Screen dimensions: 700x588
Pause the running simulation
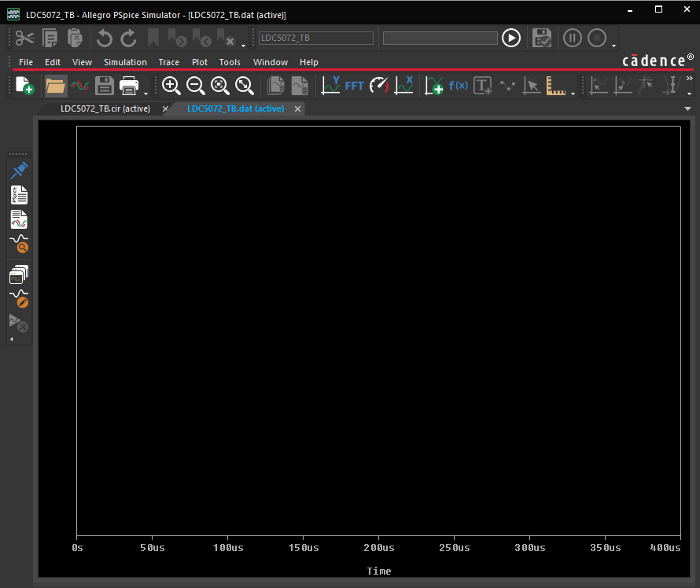572,37
